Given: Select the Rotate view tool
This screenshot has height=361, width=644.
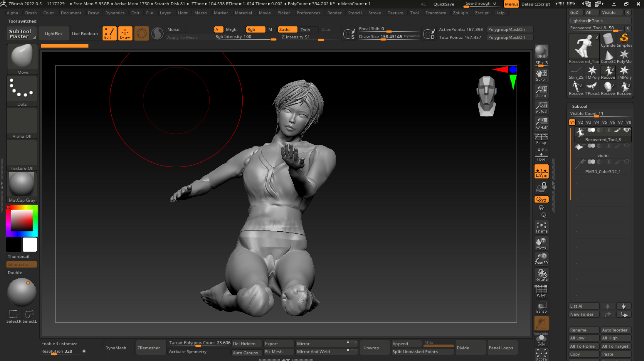Looking at the screenshot, I should click(x=541, y=275).
